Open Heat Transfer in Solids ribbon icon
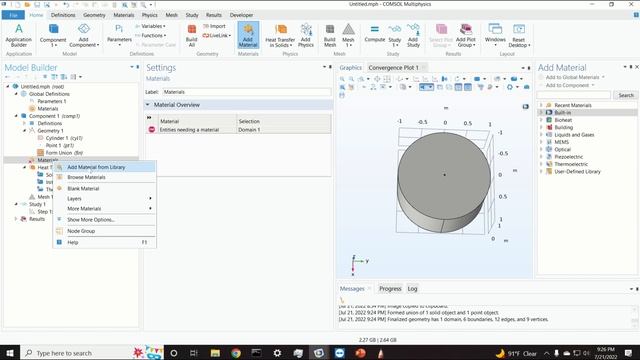This screenshot has width=640, height=360. coord(280,35)
